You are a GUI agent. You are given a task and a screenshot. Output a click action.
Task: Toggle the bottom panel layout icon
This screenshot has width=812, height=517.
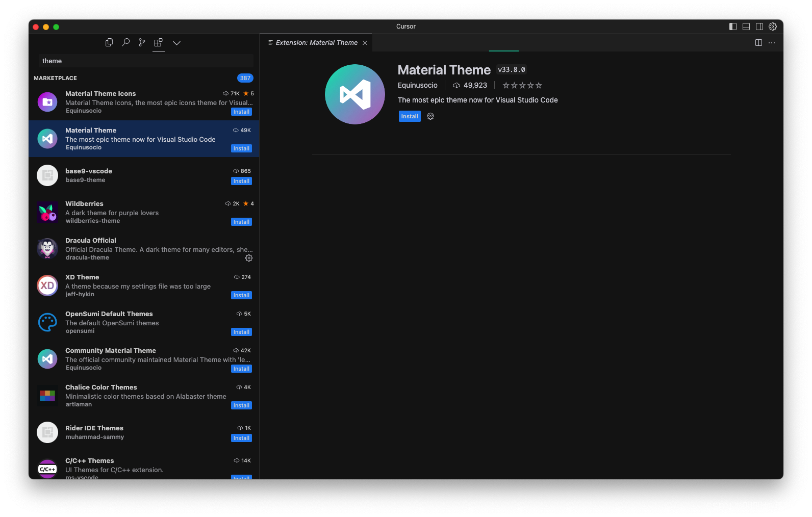(746, 27)
